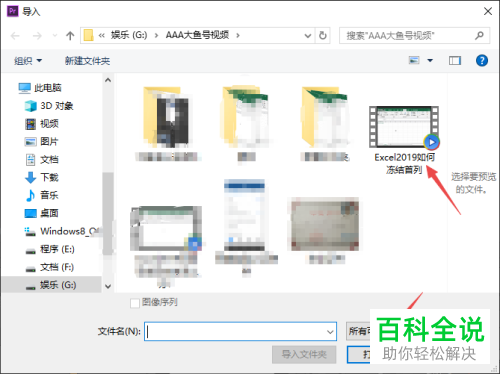
Task: Refresh the current folder
Action: 323,35
